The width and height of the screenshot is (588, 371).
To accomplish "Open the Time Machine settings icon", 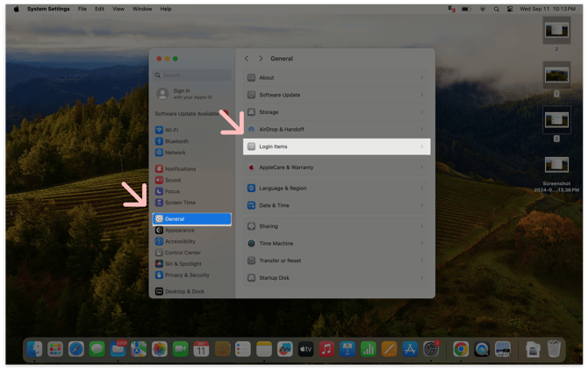I will click(x=251, y=243).
